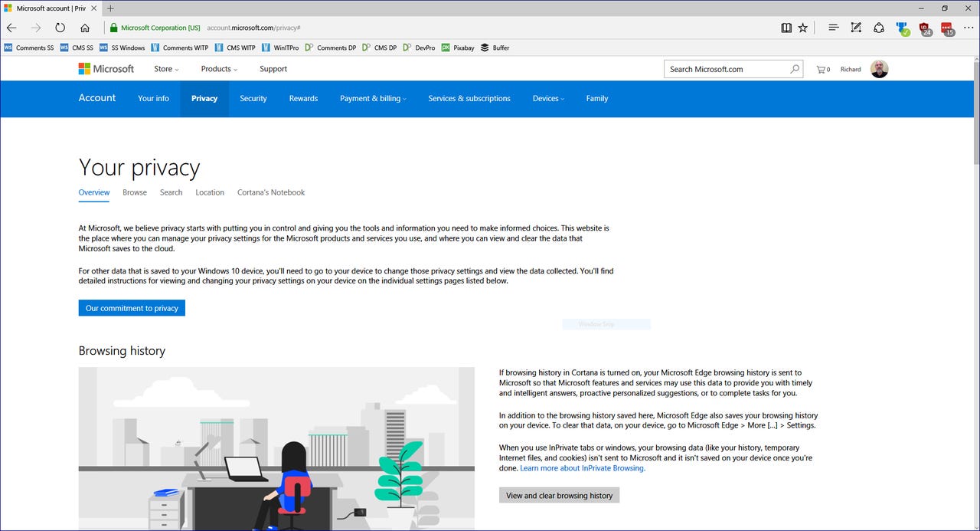Start a Web Note annotation
The height and width of the screenshot is (531, 980).
856,27
